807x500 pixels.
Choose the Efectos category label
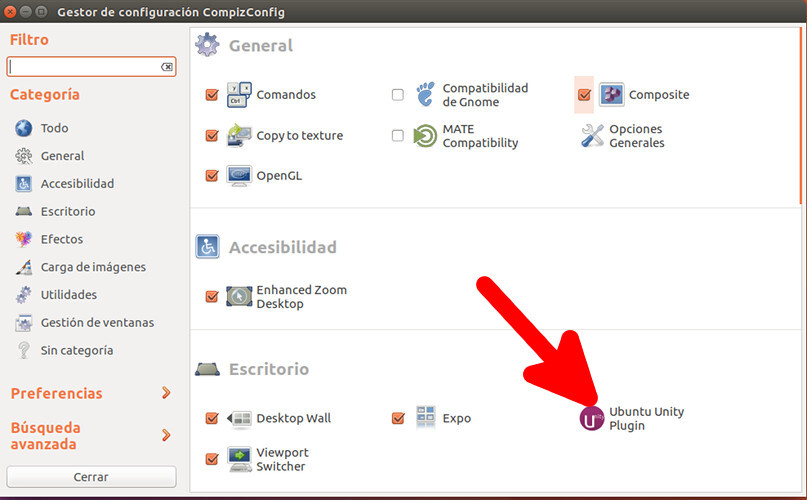point(62,239)
